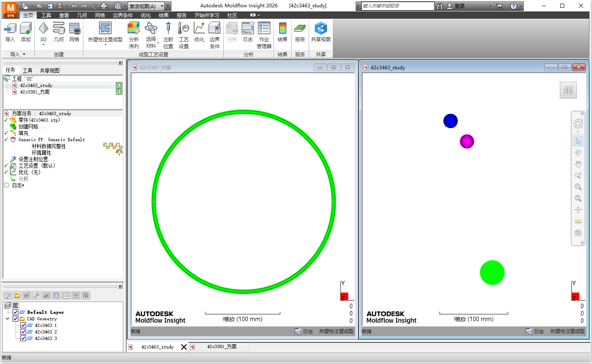Click the red X delete layer icon
Screen dimensions: 592x364
coord(86,295)
